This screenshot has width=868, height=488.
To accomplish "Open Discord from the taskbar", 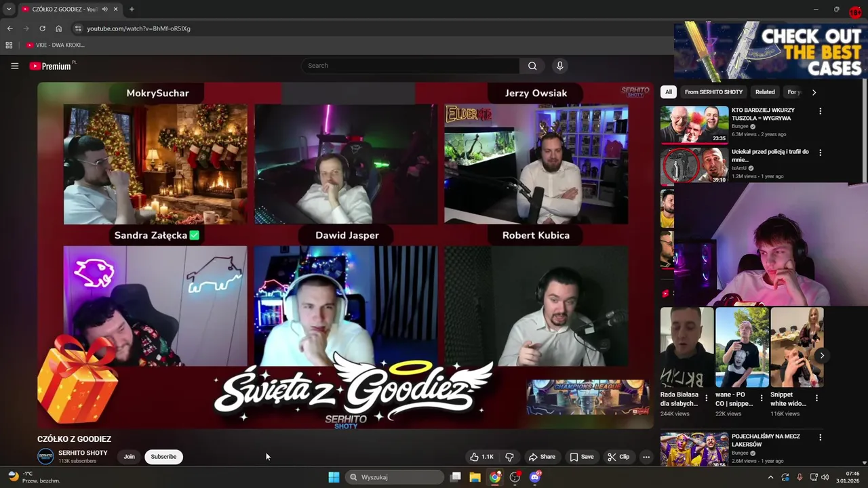I will click(535, 477).
